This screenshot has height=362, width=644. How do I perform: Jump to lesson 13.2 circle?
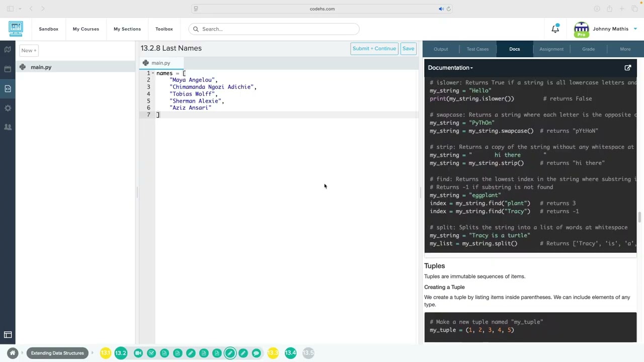pyautogui.click(x=121, y=353)
